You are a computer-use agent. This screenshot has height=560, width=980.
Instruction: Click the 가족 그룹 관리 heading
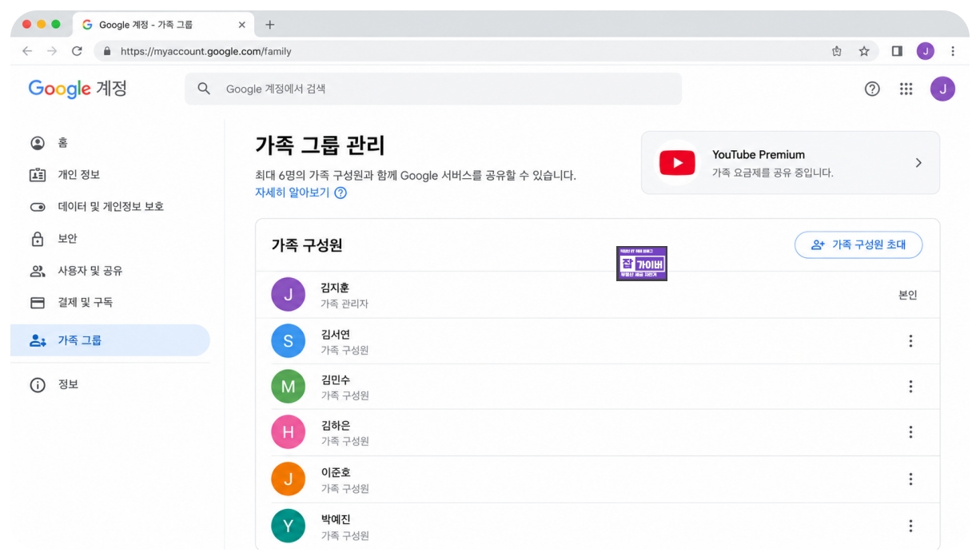pyautogui.click(x=320, y=145)
